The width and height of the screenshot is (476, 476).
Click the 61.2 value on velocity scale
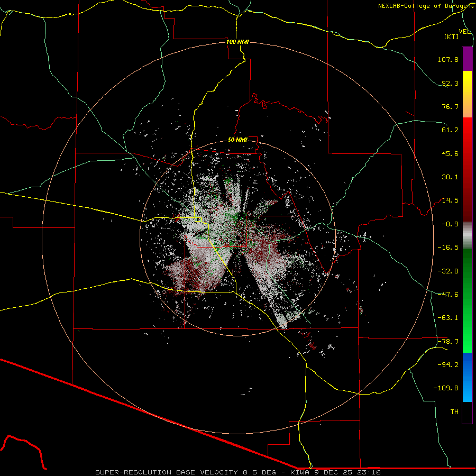point(450,130)
